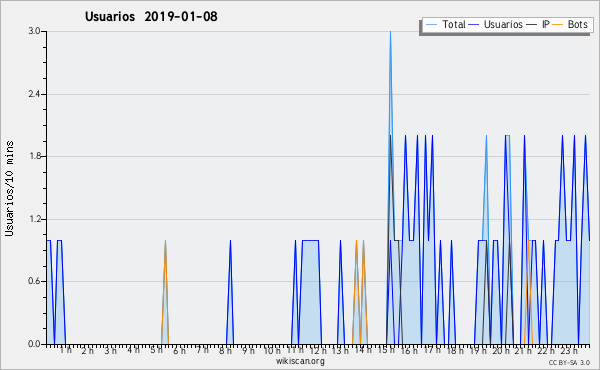The image size is (600, 370).
Task: Click the 1 h x-axis label
Action: [x=65, y=350]
